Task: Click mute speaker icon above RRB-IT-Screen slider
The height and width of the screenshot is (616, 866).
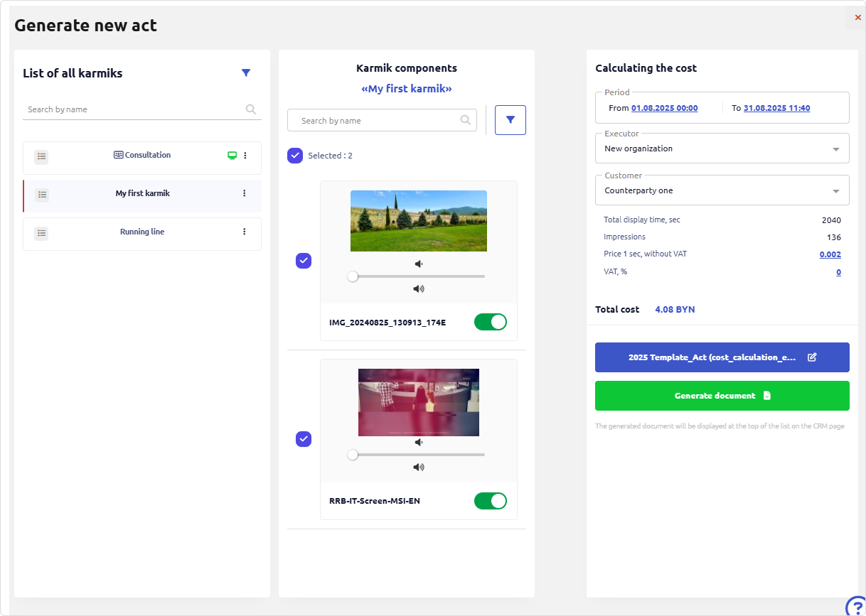Action: (418, 442)
